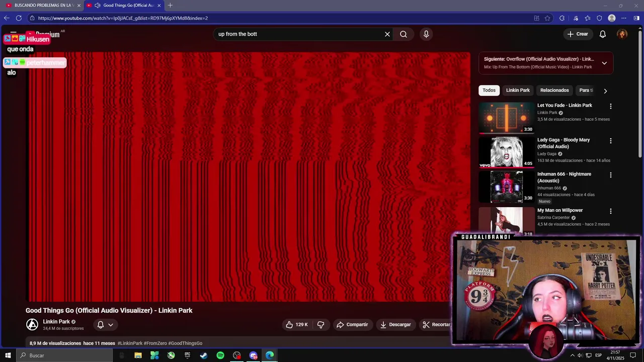644x362 pixels.
Task: Open options for Inhuman 666 Nightmare
Action: (x=611, y=175)
